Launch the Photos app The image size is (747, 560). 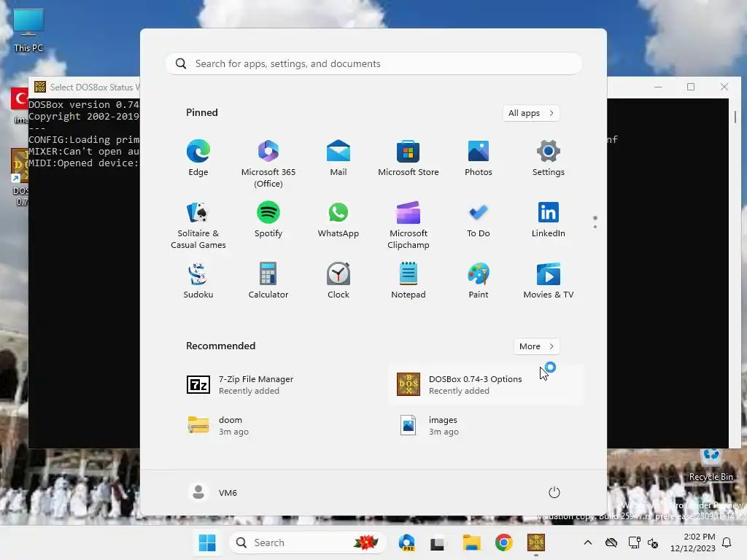[x=479, y=158]
